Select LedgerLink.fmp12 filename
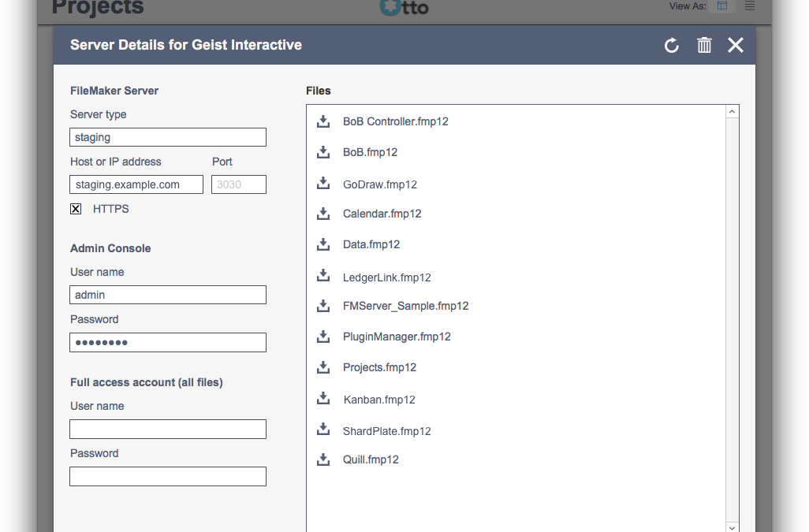 pos(387,278)
